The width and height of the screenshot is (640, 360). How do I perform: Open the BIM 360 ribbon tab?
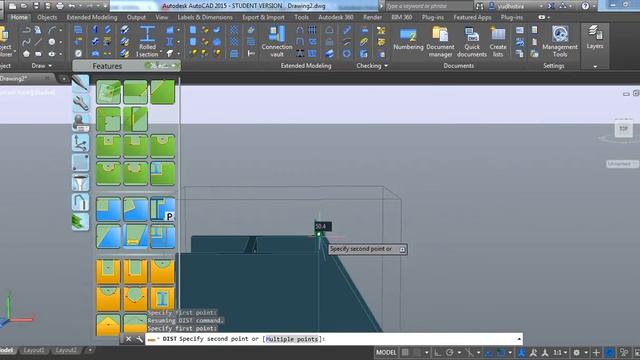(402, 17)
